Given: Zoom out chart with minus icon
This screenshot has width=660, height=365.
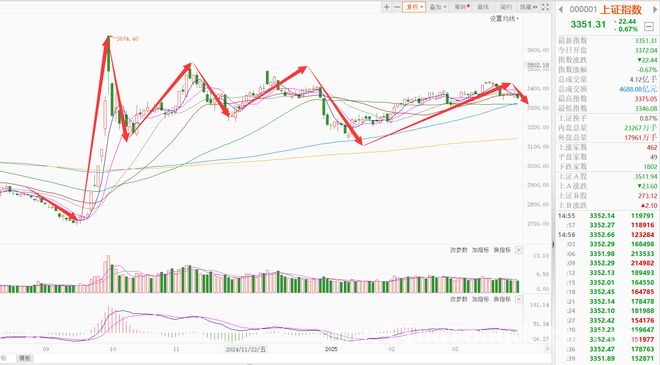Looking at the screenshot, I should [x=397, y=7].
